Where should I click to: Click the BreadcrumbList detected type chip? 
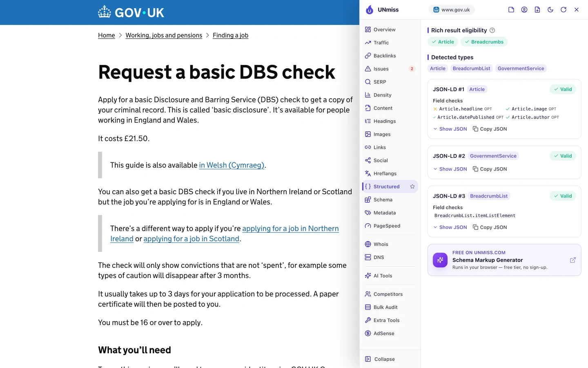click(471, 68)
